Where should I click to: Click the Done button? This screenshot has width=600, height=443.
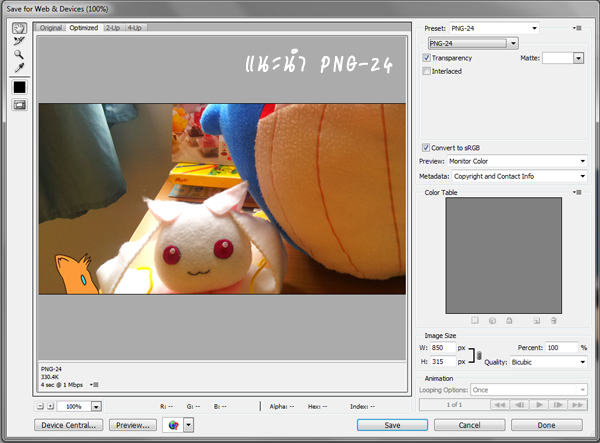click(x=546, y=425)
